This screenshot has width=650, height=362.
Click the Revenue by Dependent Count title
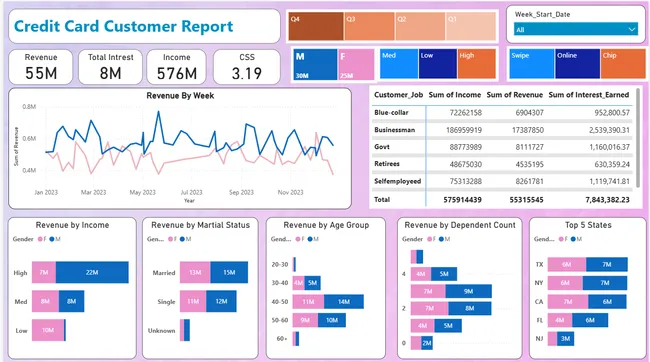point(460,225)
